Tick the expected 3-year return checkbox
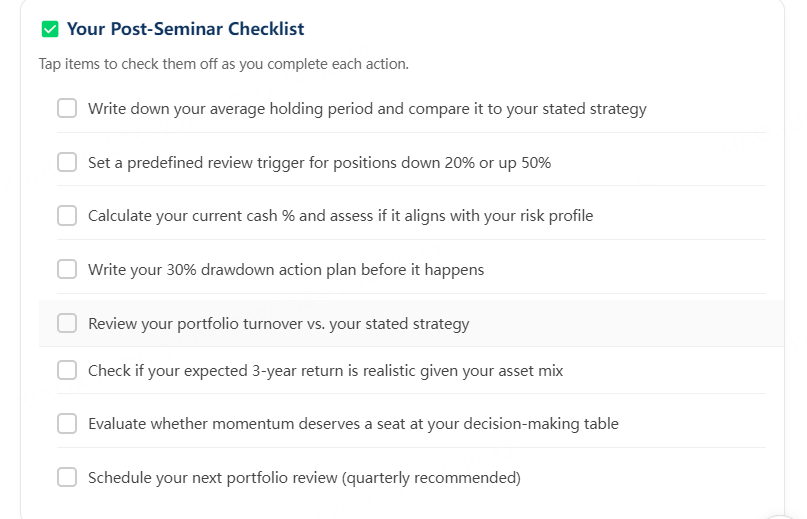 (x=67, y=370)
